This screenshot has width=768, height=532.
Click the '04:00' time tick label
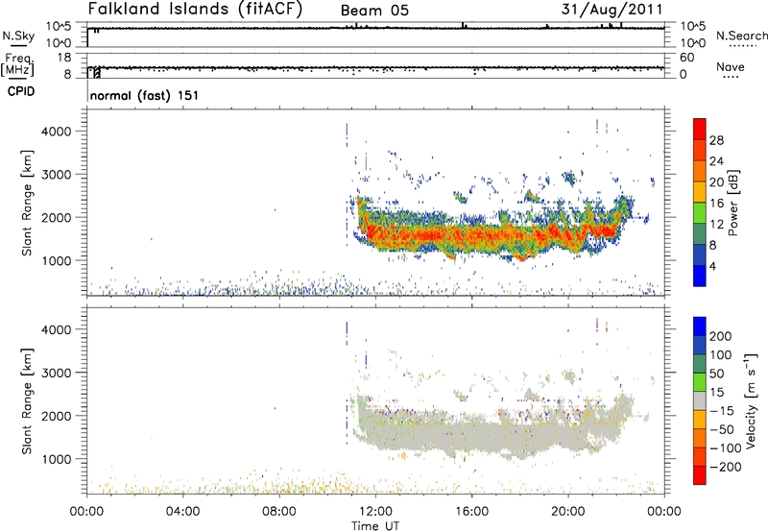tap(183, 512)
